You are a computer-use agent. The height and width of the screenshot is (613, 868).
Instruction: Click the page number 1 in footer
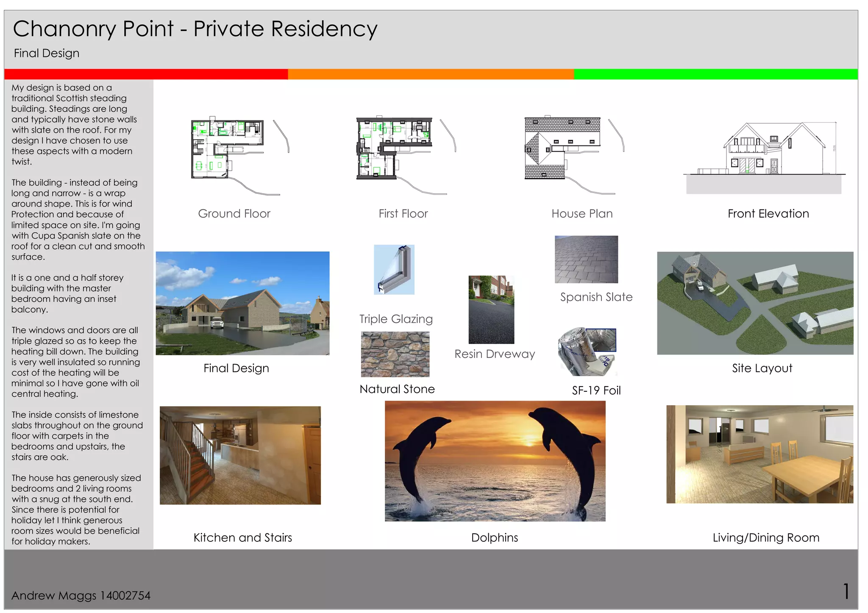[x=846, y=591]
